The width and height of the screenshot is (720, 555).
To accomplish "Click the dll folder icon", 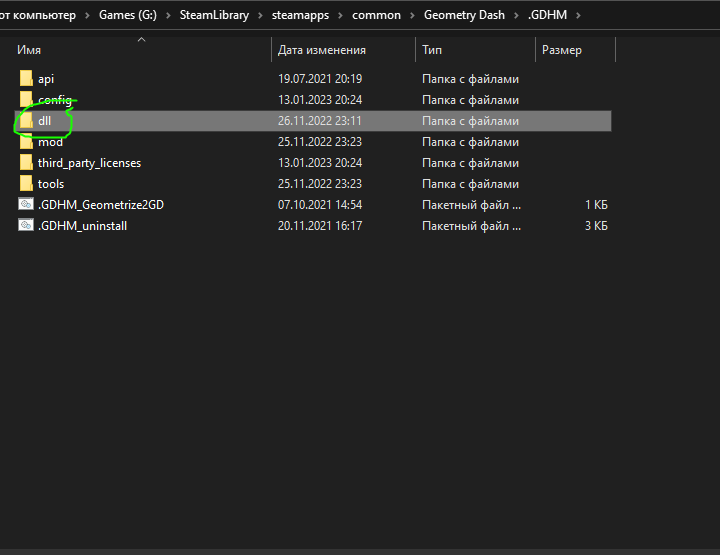I will tap(27, 121).
